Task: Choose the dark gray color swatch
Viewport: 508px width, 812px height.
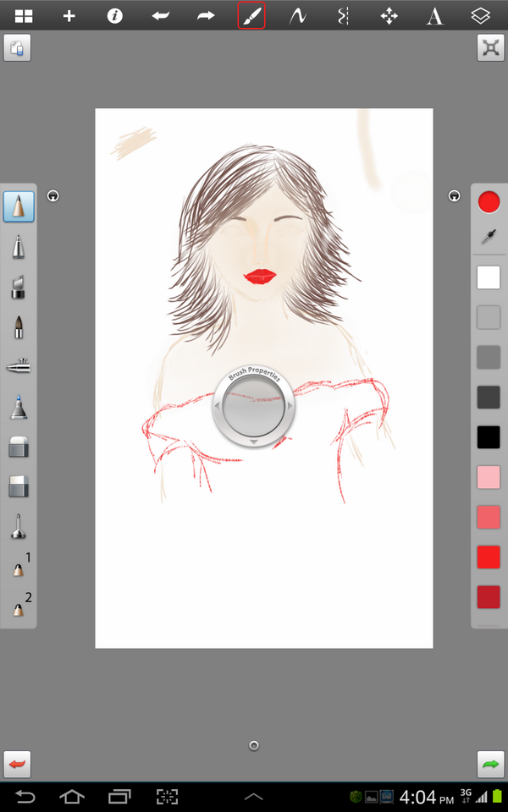Action: pyautogui.click(x=489, y=398)
